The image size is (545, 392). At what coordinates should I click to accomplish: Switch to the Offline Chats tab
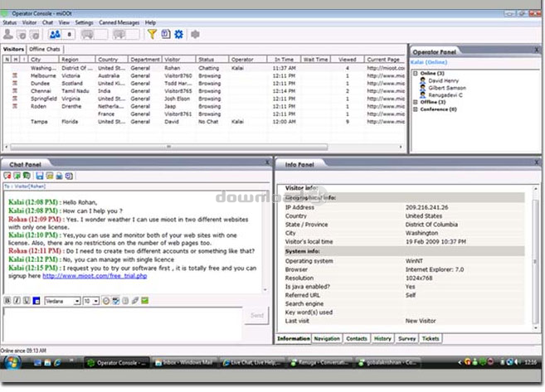[x=45, y=50]
